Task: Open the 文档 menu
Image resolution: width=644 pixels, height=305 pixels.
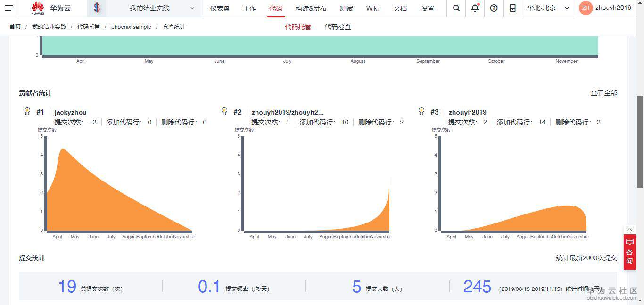Action: click(x=400, y=8)
